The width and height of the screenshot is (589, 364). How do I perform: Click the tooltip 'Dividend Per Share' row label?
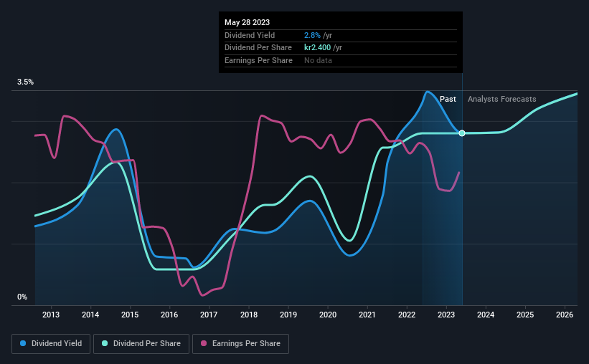coord(258,48)
